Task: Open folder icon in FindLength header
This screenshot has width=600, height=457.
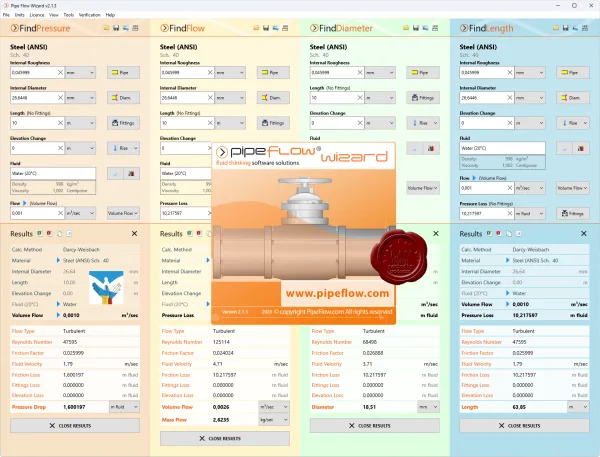Action: point(556,28)
